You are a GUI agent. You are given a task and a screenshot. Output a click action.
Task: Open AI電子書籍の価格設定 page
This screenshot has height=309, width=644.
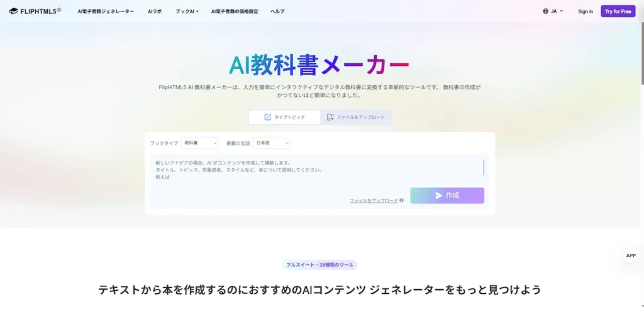(x=235, y=11)
